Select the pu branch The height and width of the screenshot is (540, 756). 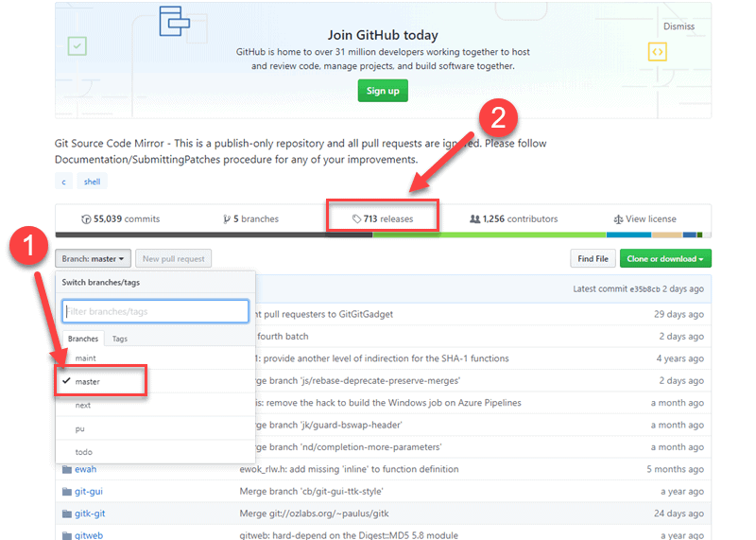click(155, 428)
